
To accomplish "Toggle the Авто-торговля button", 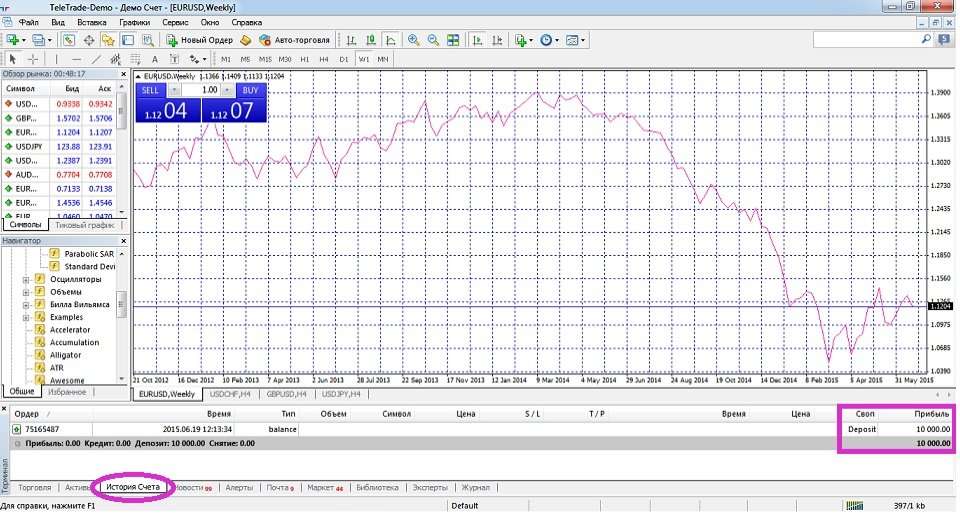I will 294,40.
